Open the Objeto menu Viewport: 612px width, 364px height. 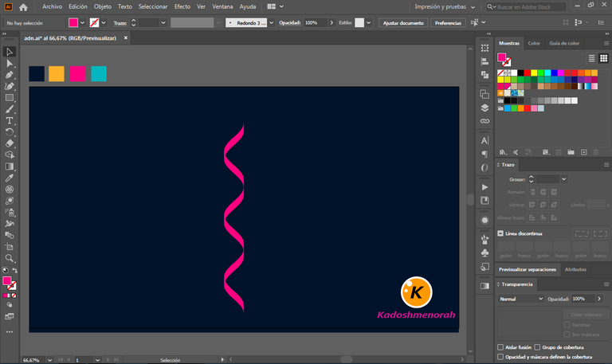pos(102,6)
